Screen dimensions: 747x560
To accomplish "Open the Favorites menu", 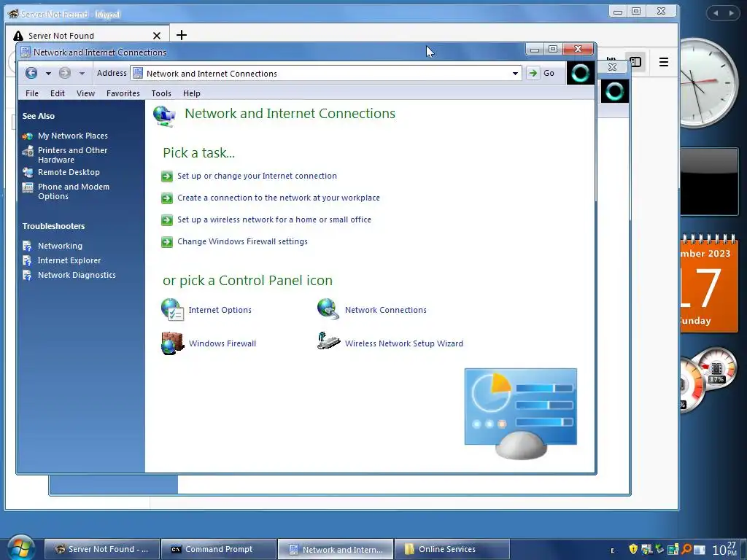I will click(123, 93).
